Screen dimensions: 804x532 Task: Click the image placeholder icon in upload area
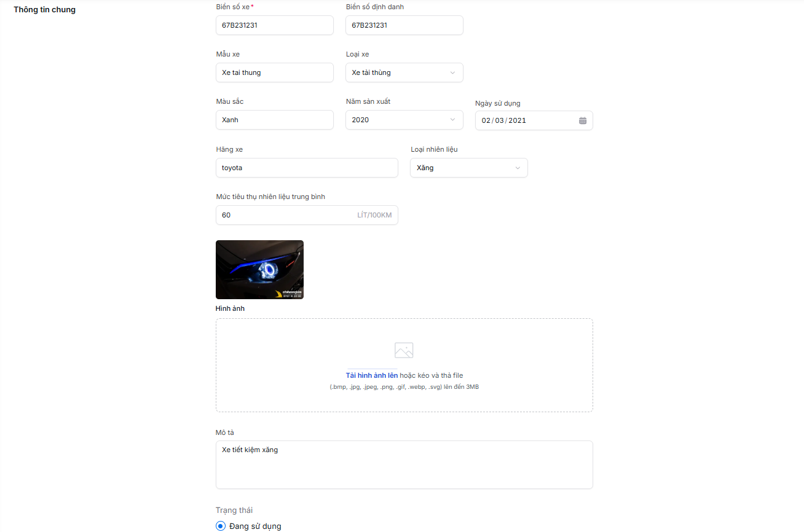404,350
